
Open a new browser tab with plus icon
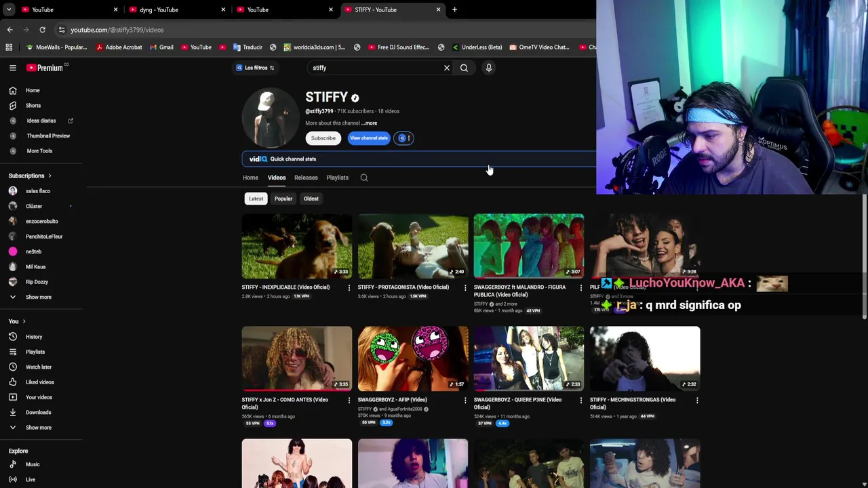pos(454,9)
